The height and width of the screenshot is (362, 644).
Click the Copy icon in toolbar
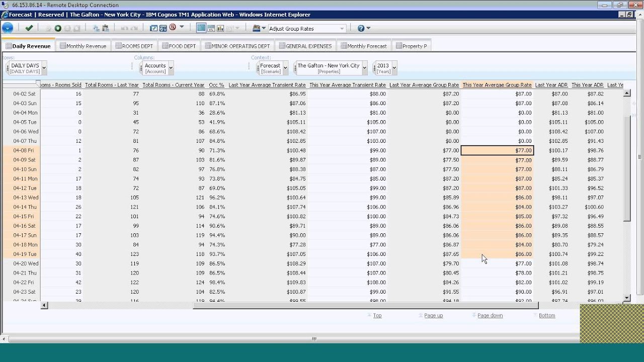[x=96, y=29]
